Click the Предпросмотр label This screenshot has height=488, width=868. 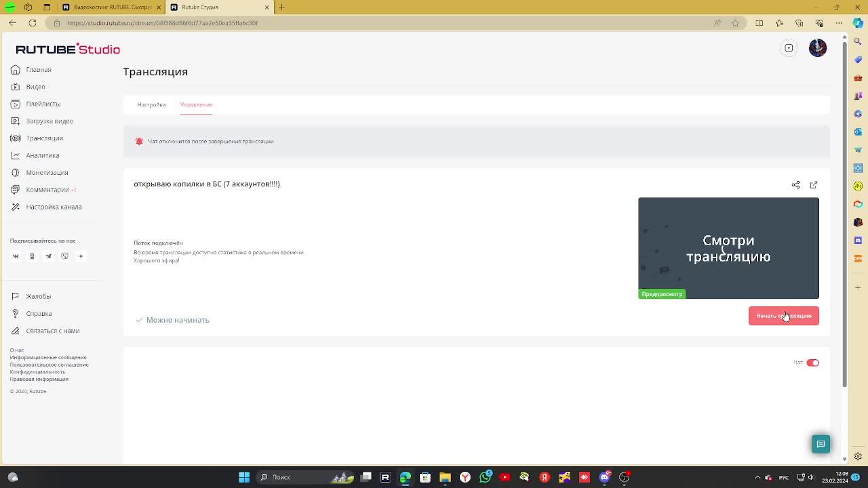click(x=662, y=294)
